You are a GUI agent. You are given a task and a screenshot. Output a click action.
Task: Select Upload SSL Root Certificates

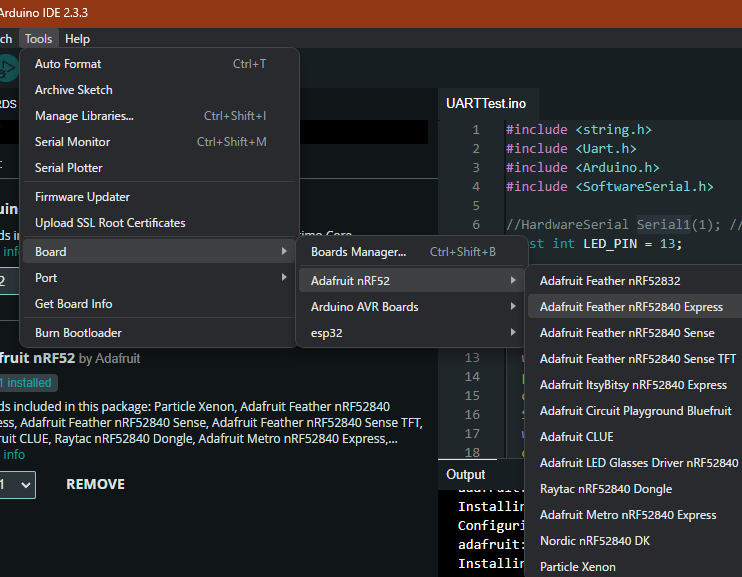coord(159,223)
